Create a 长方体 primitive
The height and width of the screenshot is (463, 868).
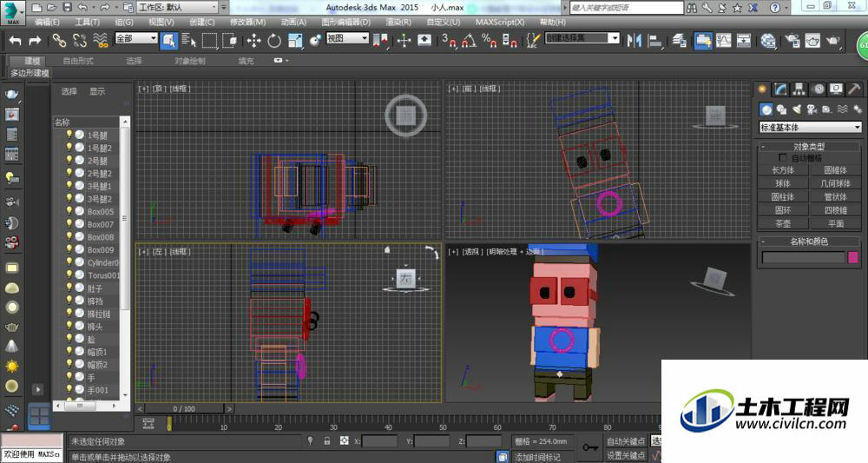783,170
